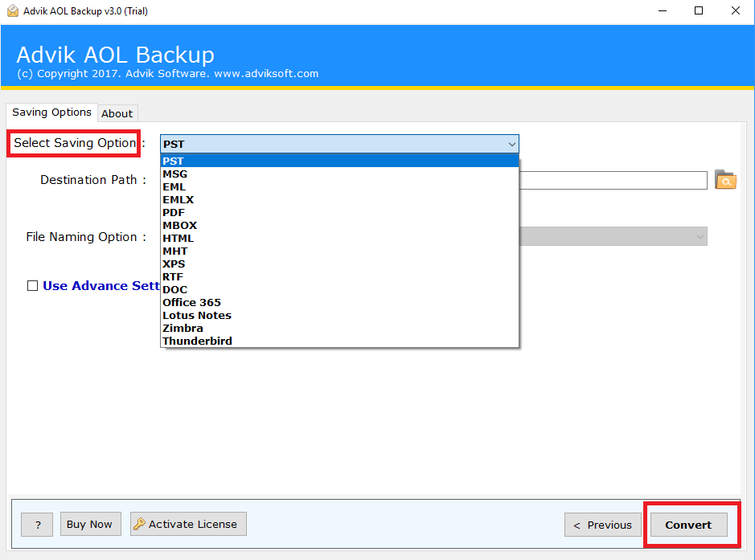The image size is (755, 560).
Task: Select DOC saving format
Action: (339, 289)
